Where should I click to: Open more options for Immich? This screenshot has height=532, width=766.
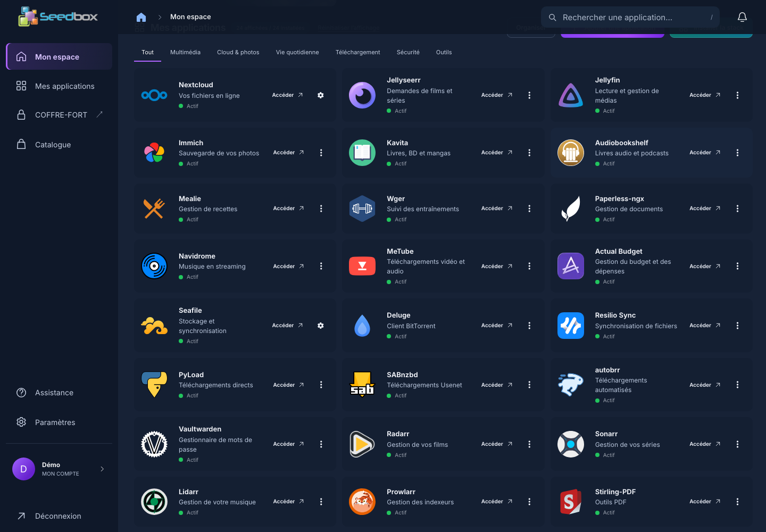pos(321,153)
